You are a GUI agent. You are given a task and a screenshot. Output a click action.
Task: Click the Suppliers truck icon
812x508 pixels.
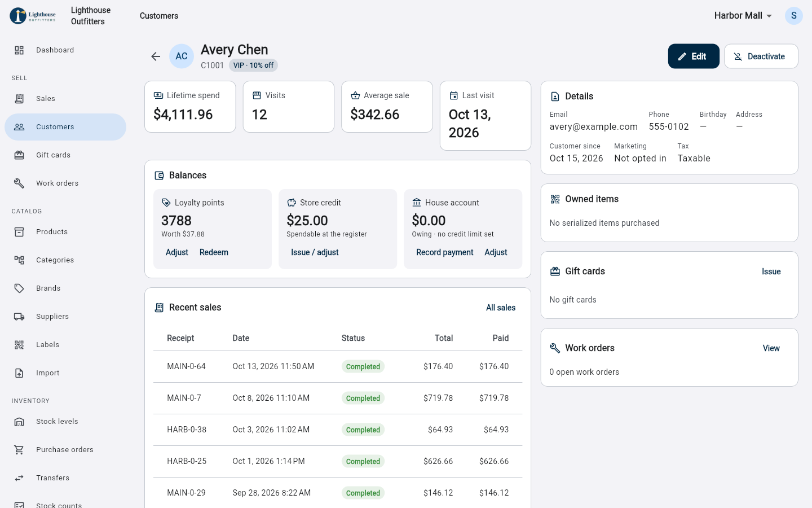tap(19, 317)
